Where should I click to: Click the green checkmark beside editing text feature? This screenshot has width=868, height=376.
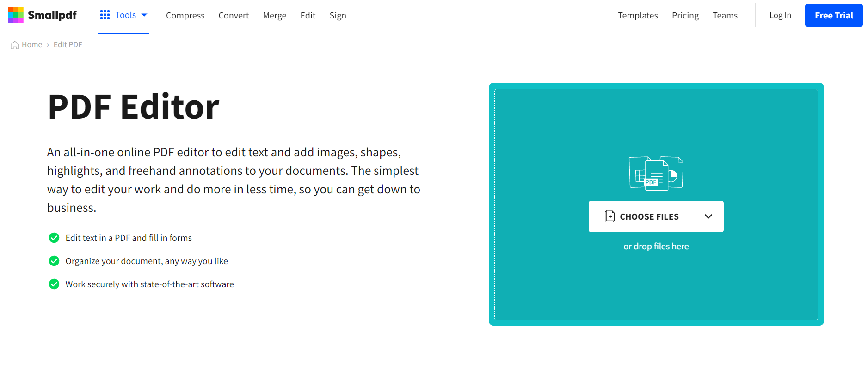pos(54,238)
